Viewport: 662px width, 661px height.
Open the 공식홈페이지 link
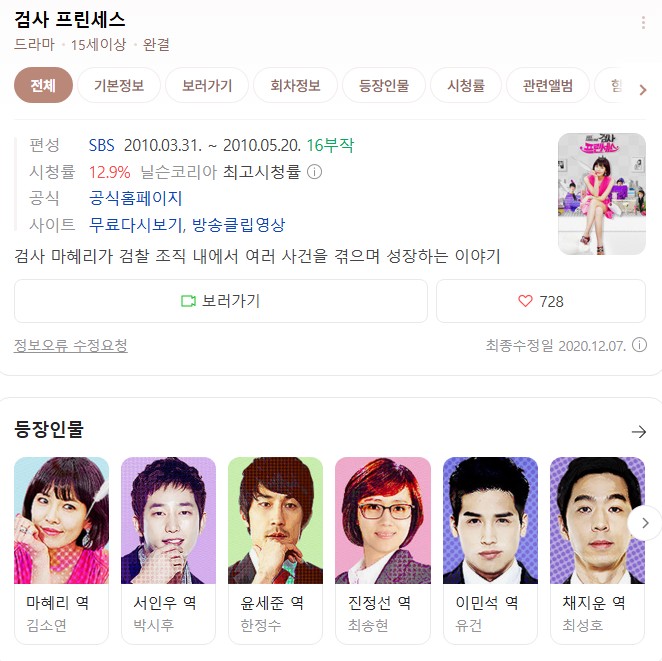(x=136, y=198)
